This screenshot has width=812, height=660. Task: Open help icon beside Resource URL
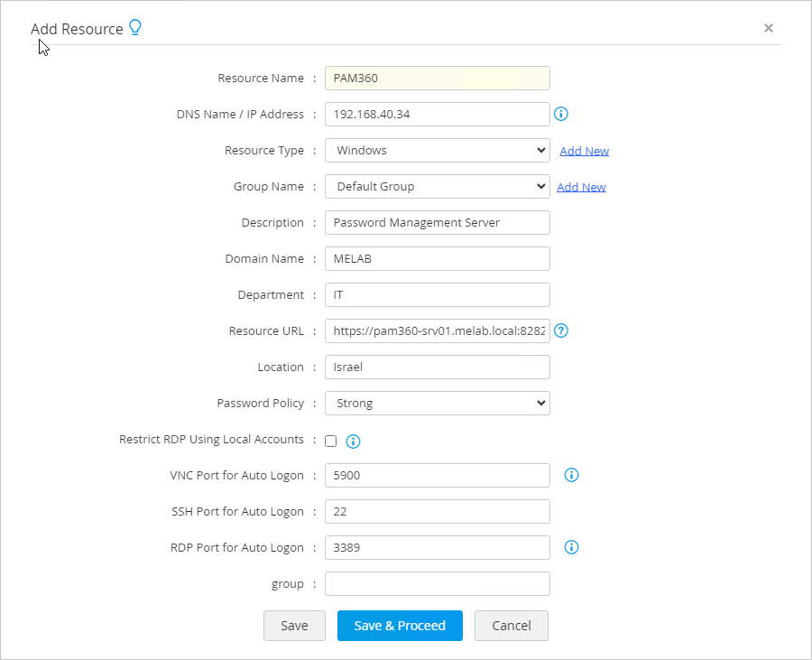pyautogui.click(x=560, y=330)
